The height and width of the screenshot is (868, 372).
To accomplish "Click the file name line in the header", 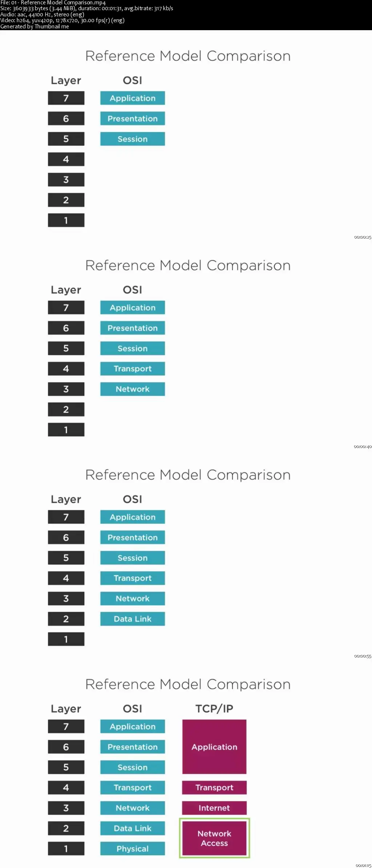I will (53, 3).
